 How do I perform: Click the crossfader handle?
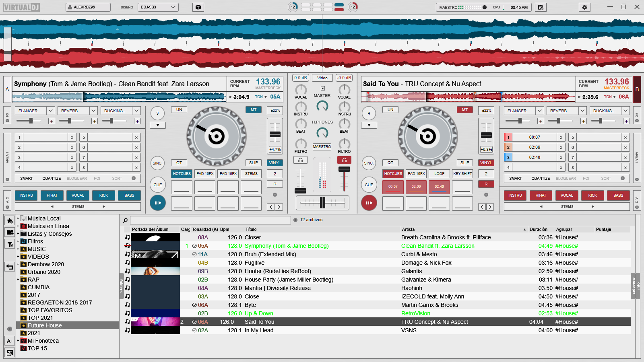(x=322, y=203)
